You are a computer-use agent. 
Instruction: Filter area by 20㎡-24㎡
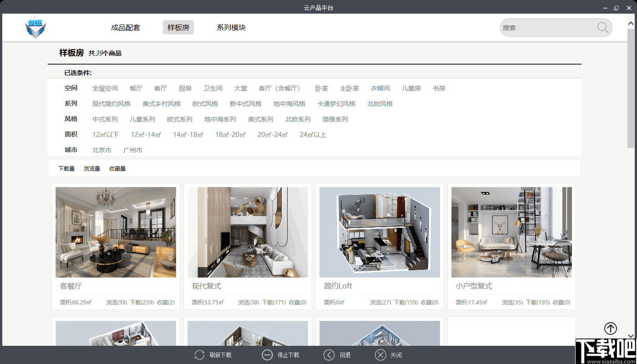click(x=273, y=135)
